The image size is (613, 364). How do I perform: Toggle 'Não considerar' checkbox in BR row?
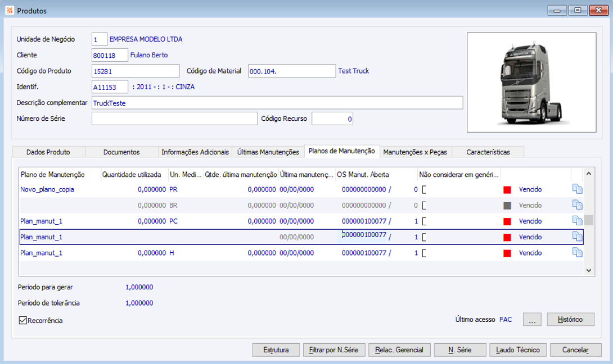pos(424,206)
